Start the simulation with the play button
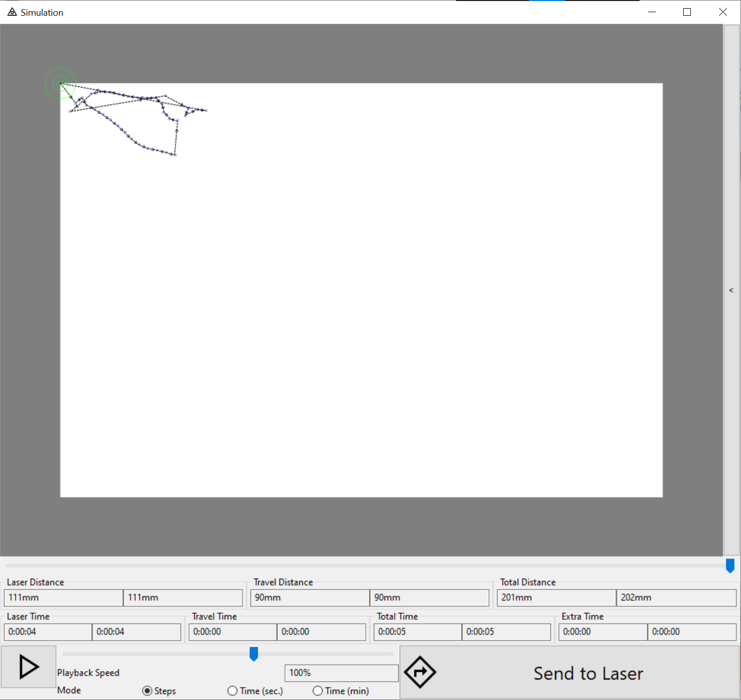The height and width of the screenshot is (700, 741). pos(28,667)
